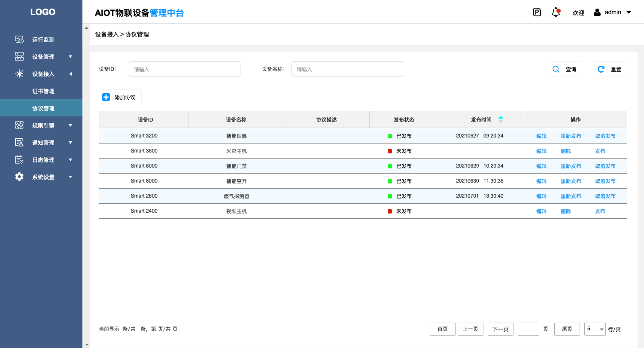Click the 20210630 11:30:36 publish time
Image resolution: width=644 pixels, height=348 pixels.
[480, 181]
